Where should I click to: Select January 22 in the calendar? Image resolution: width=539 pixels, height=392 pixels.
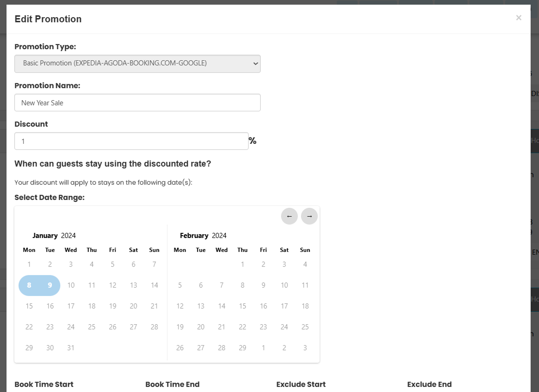(29, 327)
